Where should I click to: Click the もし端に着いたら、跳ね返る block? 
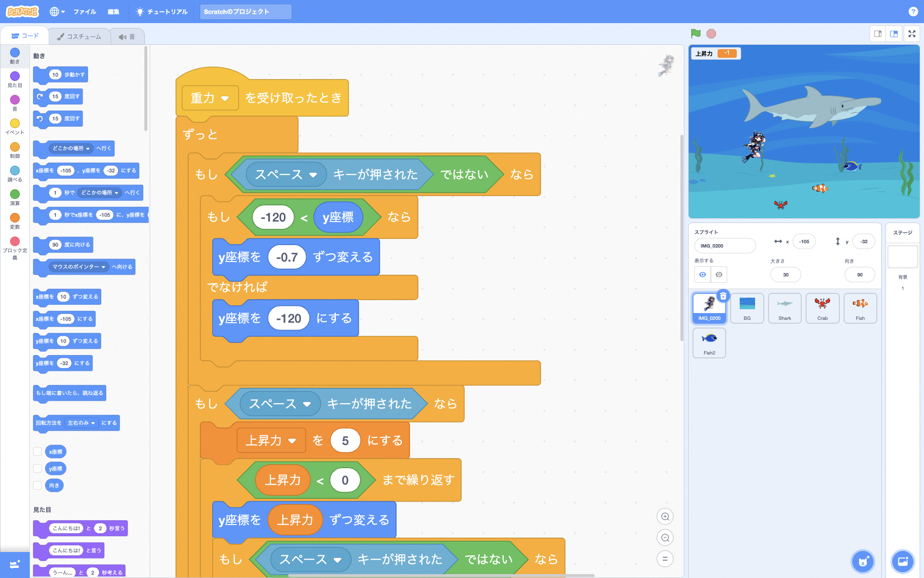tap(70, 393)
